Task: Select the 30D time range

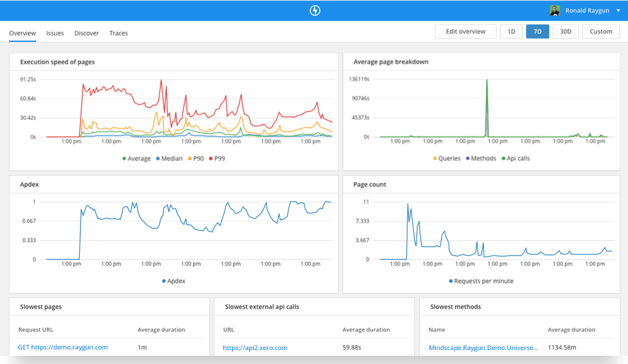Action: pos(566,32)
